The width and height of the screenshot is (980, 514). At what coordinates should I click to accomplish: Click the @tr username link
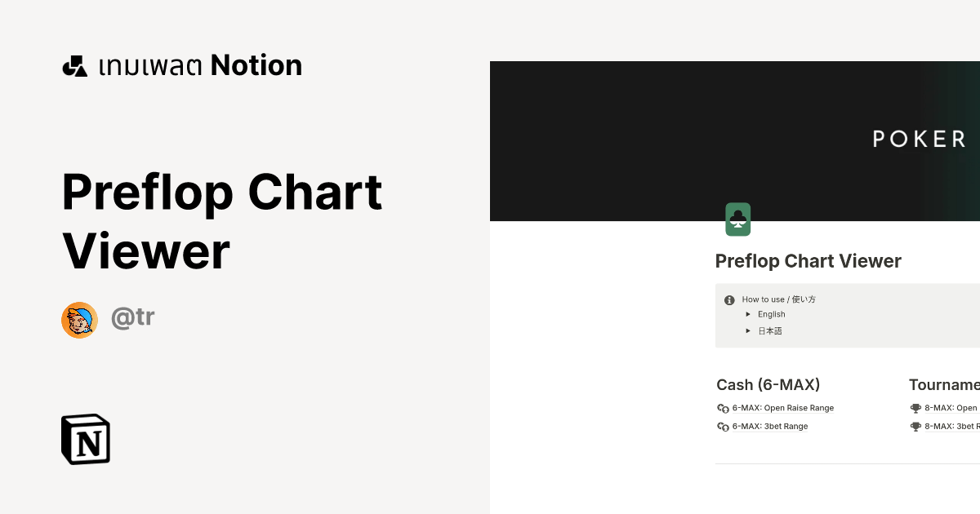tap(132, 317)
